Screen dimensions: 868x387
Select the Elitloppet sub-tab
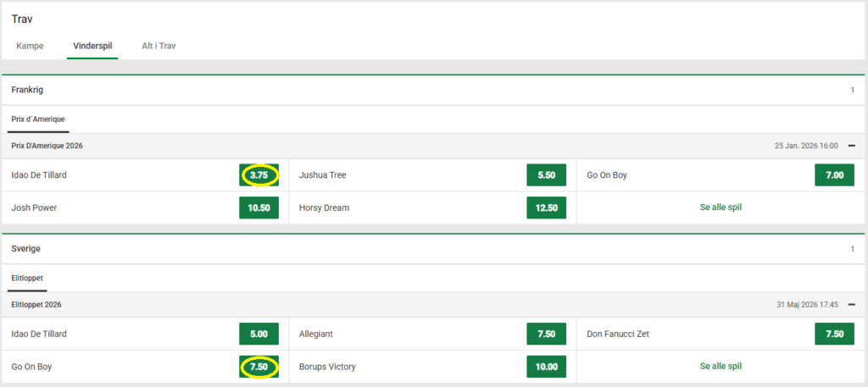coord(27,278)
